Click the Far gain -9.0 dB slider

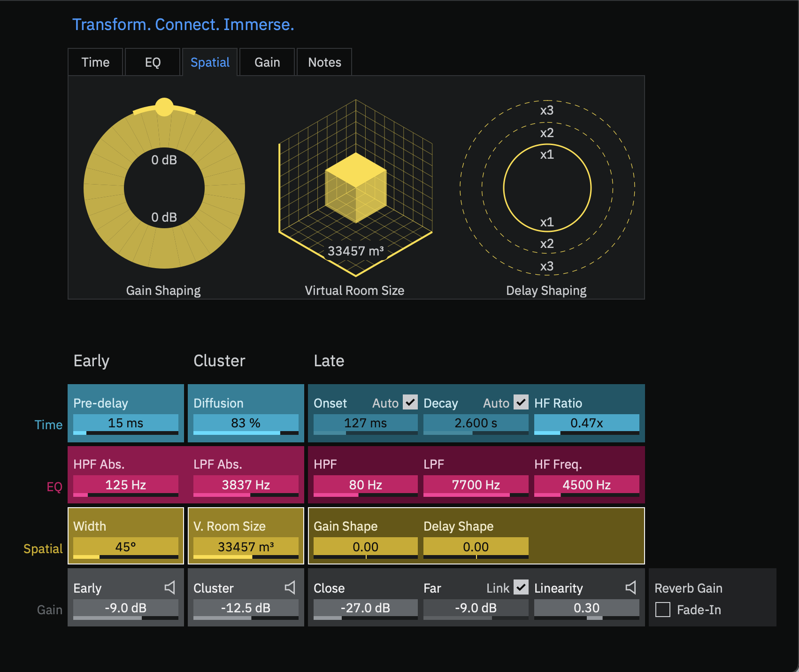(x=476, y=609)
